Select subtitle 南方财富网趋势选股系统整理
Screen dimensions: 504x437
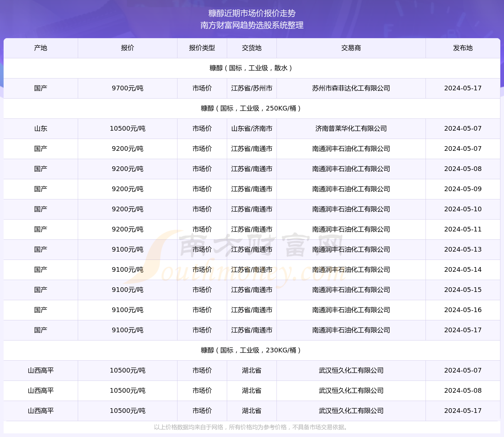coord(252,25)
